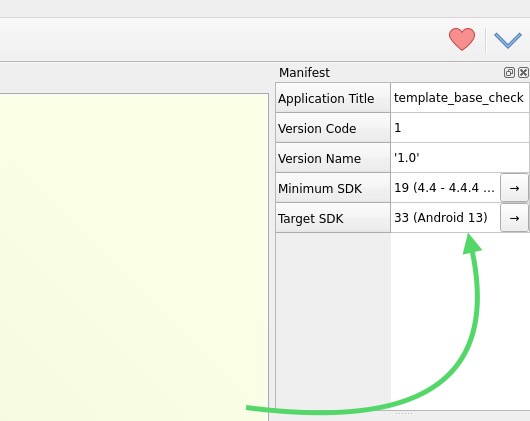This screenshot has height=421, width=530.
Task: Click empty area below the Manifest table
Action: [402, 321]
